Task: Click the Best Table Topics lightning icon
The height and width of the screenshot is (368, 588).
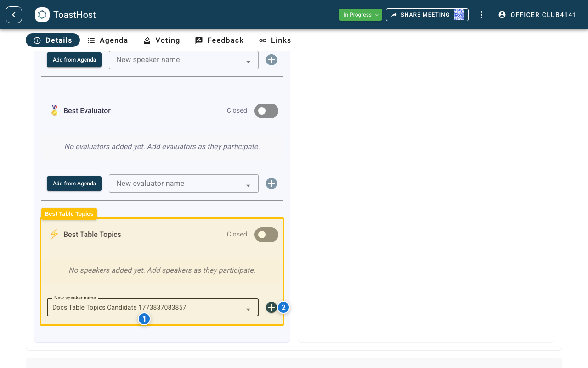Action: (54, 234)
